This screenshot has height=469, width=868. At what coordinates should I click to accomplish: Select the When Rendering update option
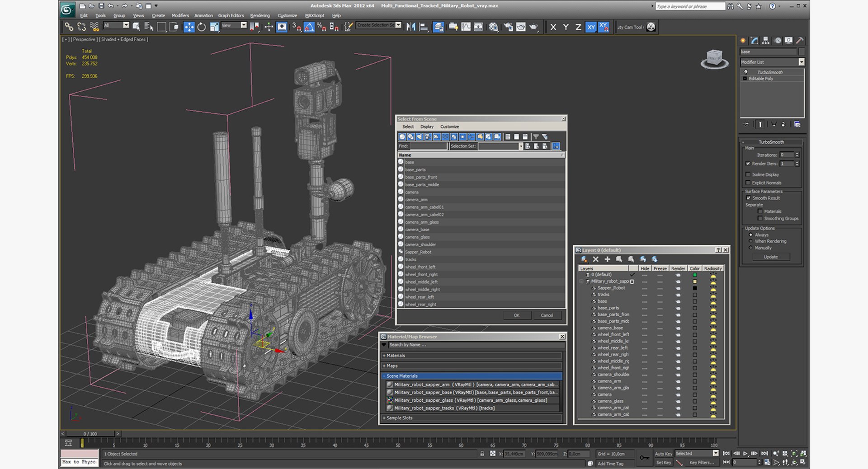(751, 241)
